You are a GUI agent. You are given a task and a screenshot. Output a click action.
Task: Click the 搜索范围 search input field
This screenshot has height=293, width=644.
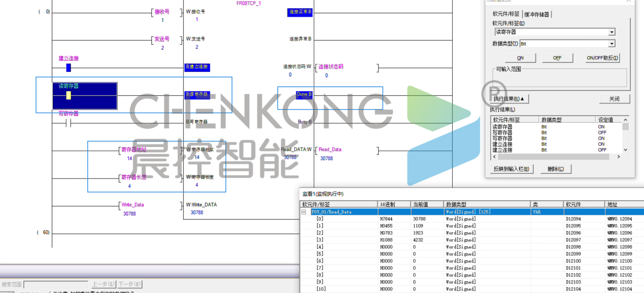pyautogui.click(x=56, y=284)
